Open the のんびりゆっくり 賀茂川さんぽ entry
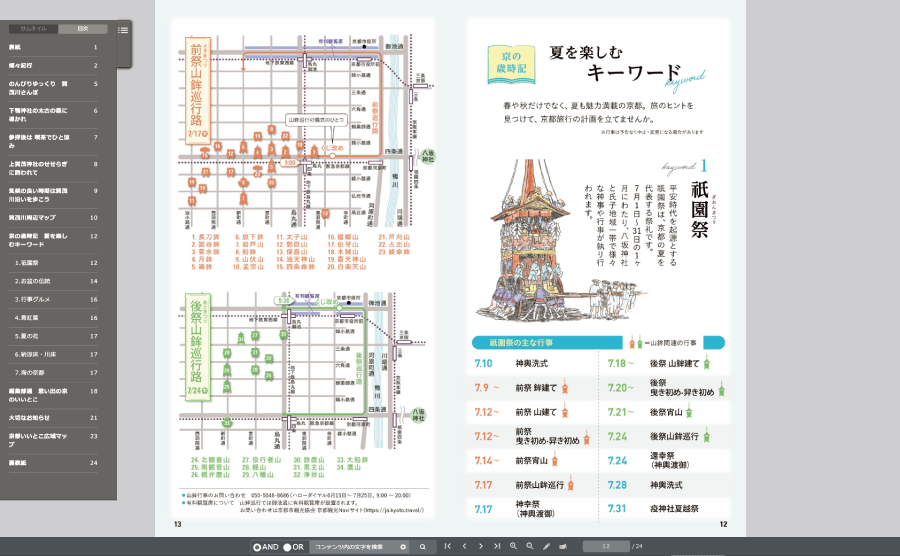This screenshot has width=900, height=556. tap(53, 88)
